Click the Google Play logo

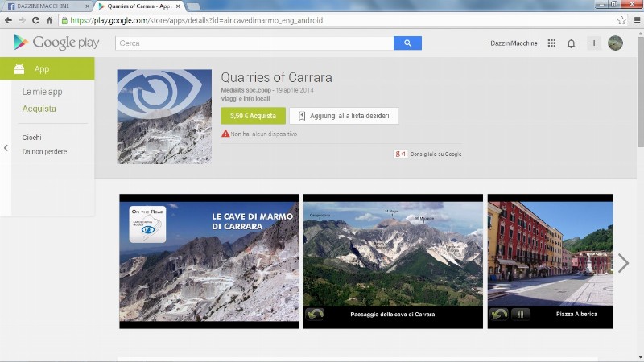click(x=56, y=43)
